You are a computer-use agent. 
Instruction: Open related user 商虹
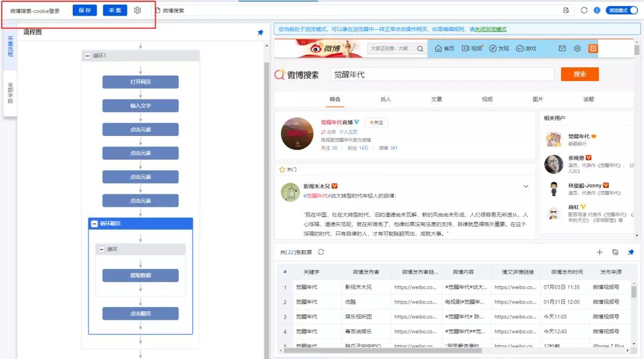tap(574, 207)
